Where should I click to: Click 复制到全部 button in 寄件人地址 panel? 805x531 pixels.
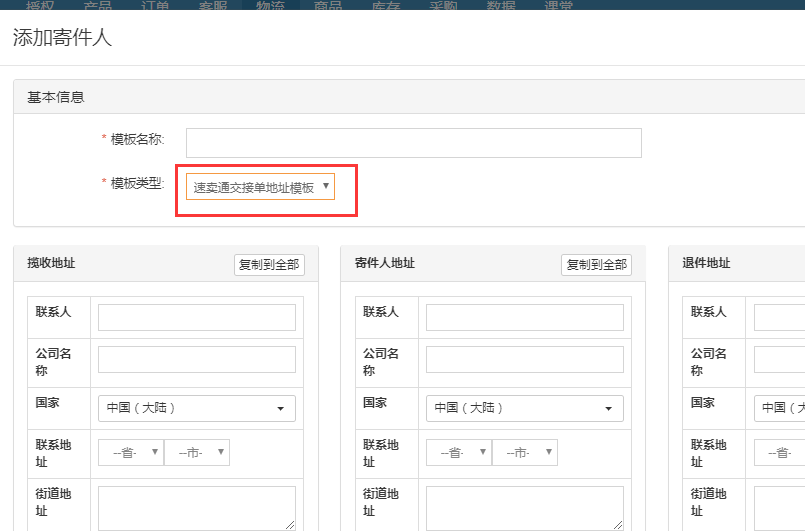(597, 265)
